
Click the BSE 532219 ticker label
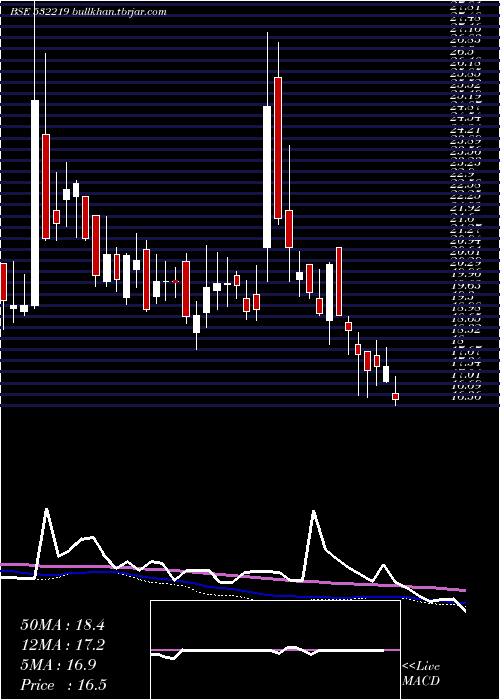[40, 12]
